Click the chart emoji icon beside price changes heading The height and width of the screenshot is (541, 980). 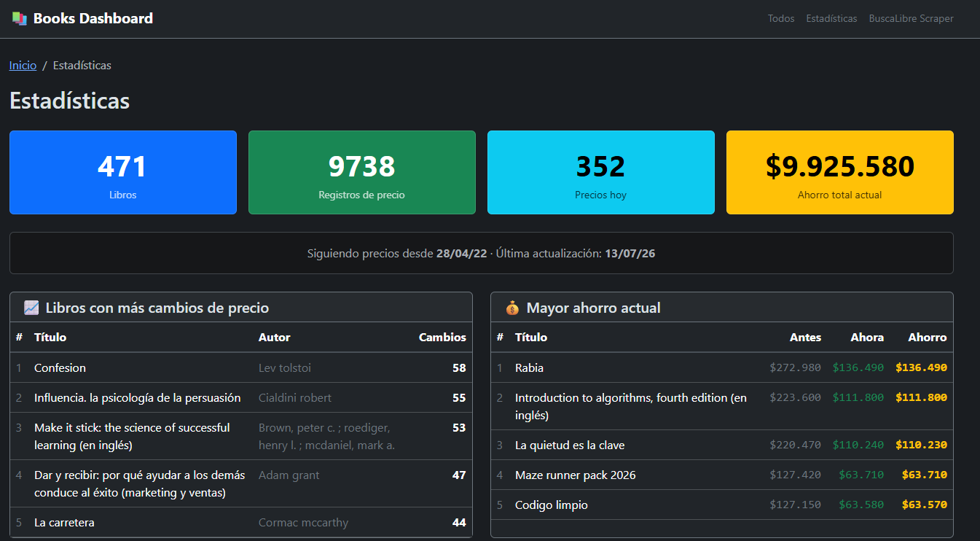[31, 308]
